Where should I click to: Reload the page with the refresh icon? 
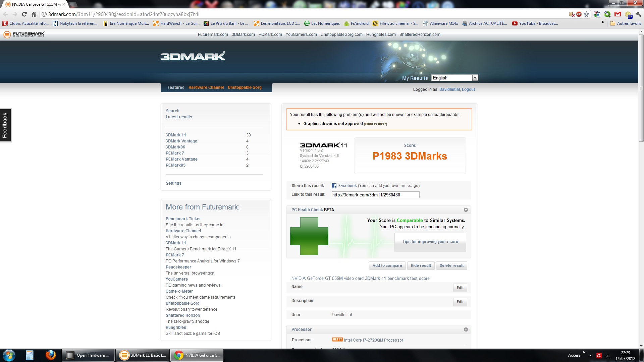pos(24,14)
